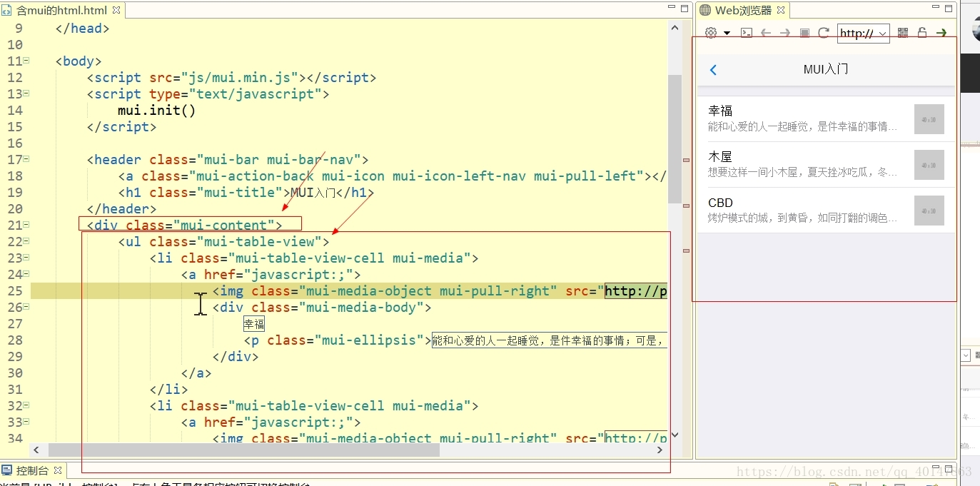Minimize the code editor panel

point(672,9)
